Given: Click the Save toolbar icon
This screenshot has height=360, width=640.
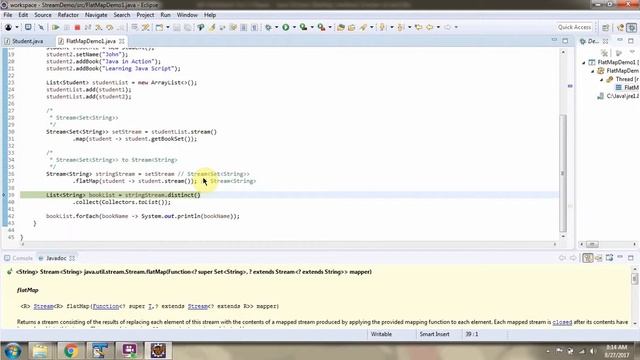Looking at the screenshot, I should click(176, 27).
